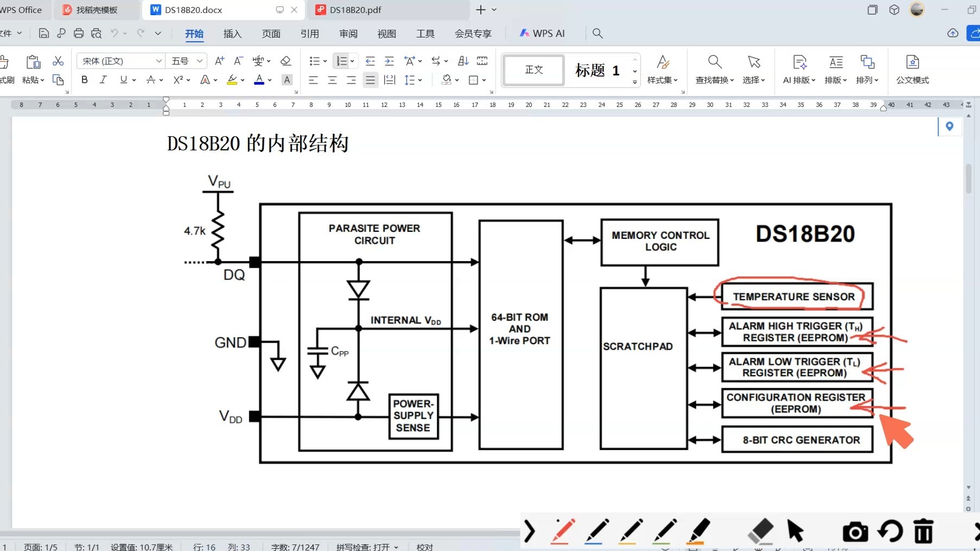This screenshot has width=980, height=551.
Task: Undo annotation with circular arrow icon
Action: click(x=890, y=531)
